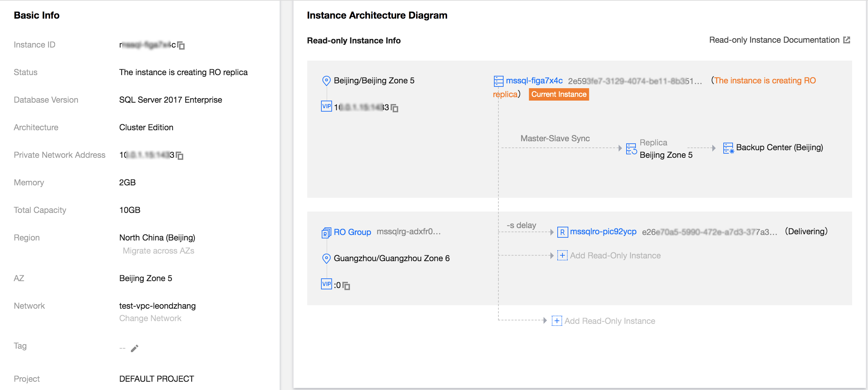Click the external link icon beside Documentation
This screenshot has height=390, width=868.
coord(847,40)
